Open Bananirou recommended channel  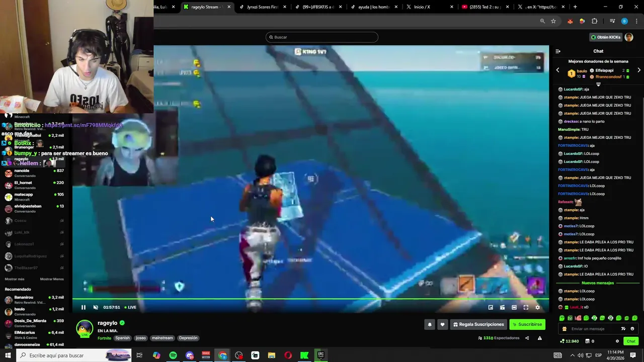[x=35, y=300]
